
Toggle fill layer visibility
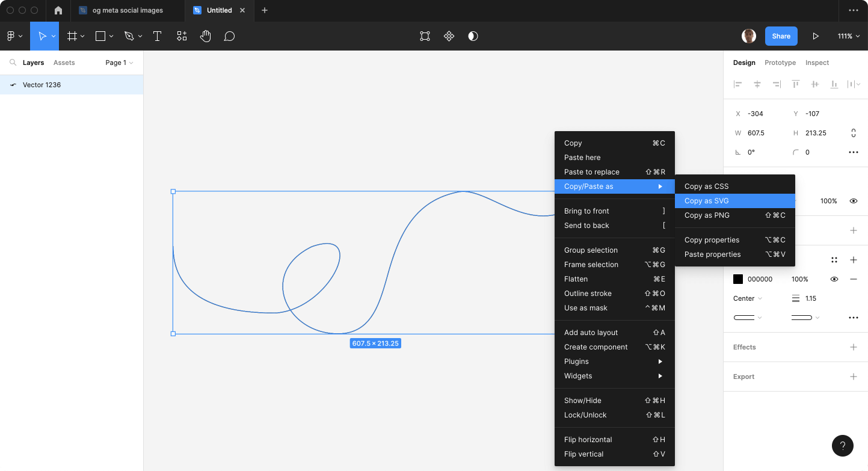click(854, 201)
